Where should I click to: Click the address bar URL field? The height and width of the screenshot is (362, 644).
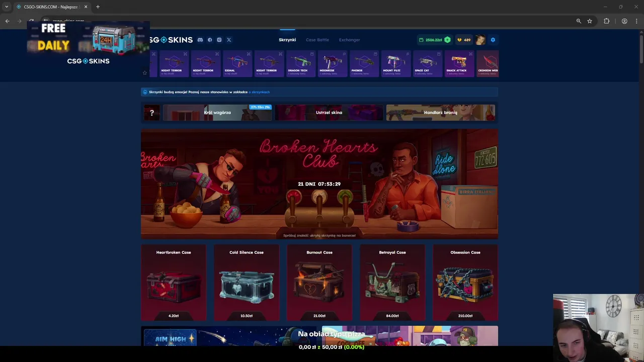click(312, 21)
